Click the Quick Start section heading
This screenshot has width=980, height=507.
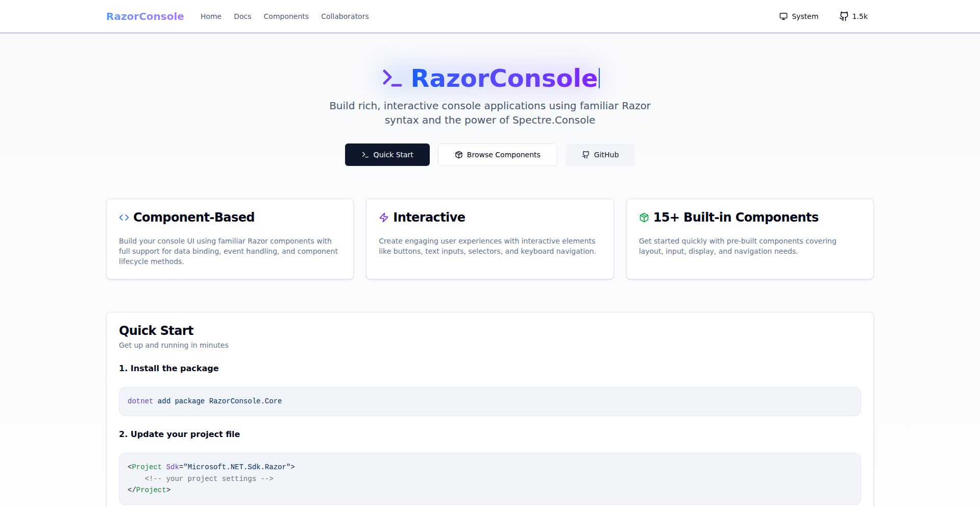click(x=156, y=331)
